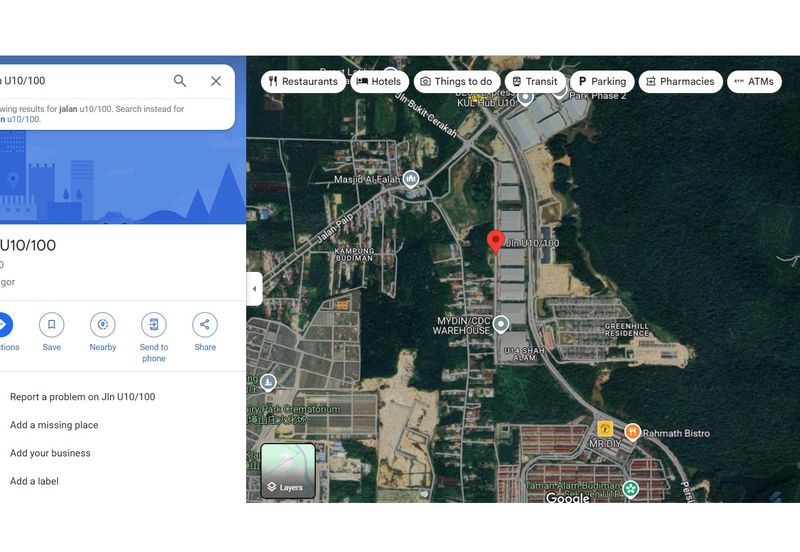Click the Pharmacies filter chip
Viewport: 800px width, 552px height.
pos(681,82)
